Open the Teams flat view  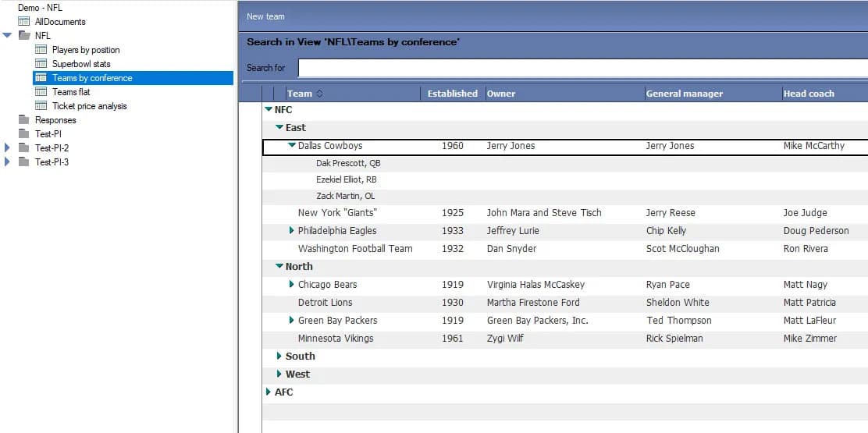click(71, 92)
